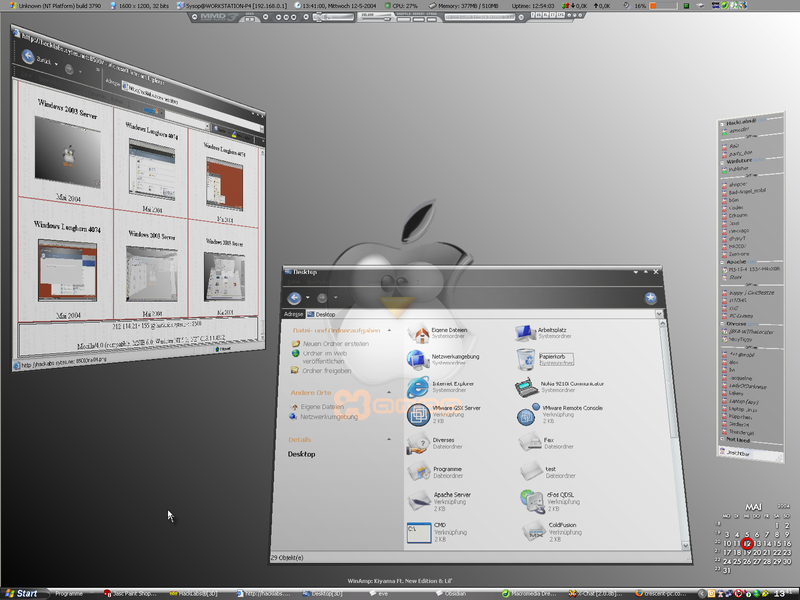800x600 pixels.
Task: Open the CMD shortcut icon
Action: tap(417, 532)
